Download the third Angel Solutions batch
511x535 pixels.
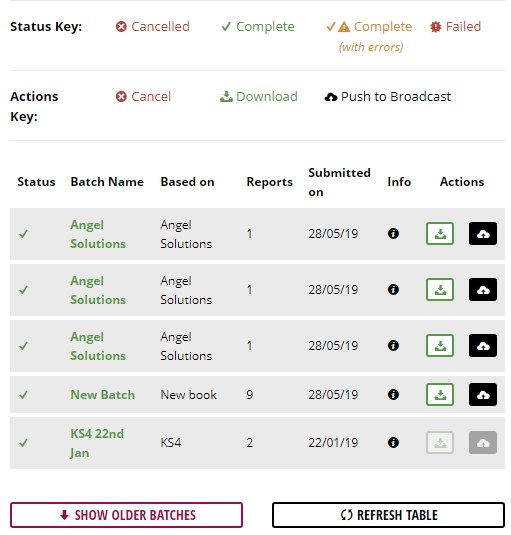440,346
